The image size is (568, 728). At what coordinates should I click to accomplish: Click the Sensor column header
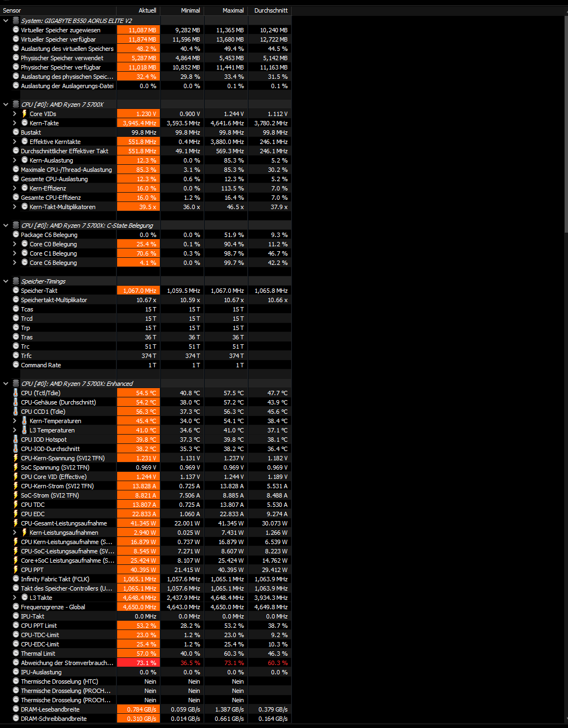pos(58,10)
